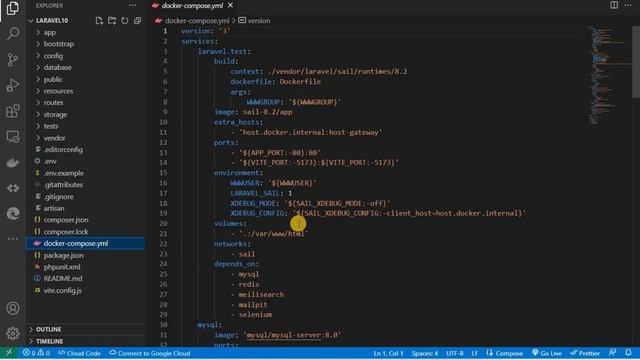The height and width of the screenshot is (360, 640).
Task: Click New File icon in Explorer header
Action: (99, 20)
